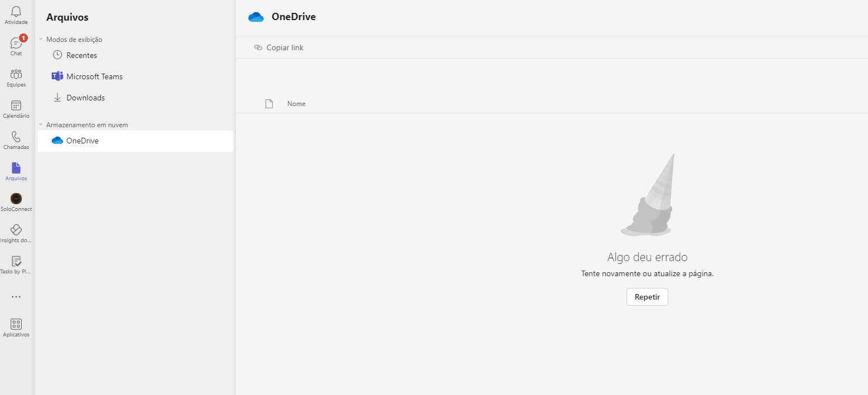Viewport: 868px width, 395px height.
Task: Open Recentes files view
Action: 136,55
